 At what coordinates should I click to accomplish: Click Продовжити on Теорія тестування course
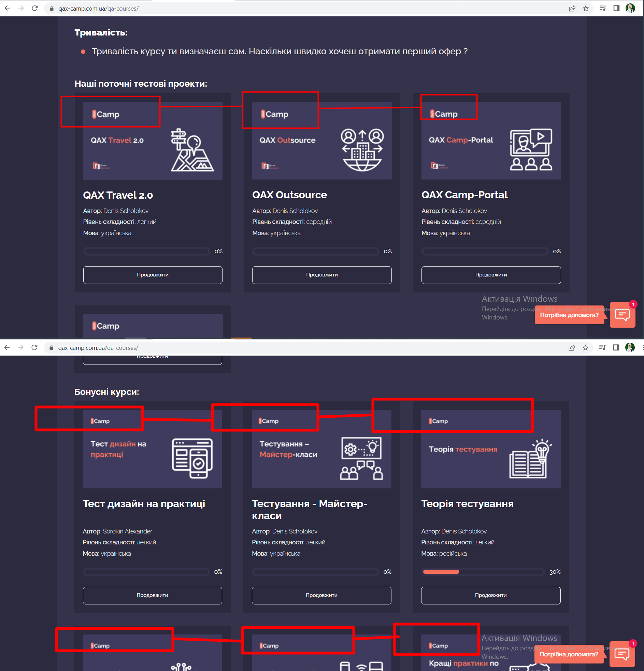pos(491,595)
